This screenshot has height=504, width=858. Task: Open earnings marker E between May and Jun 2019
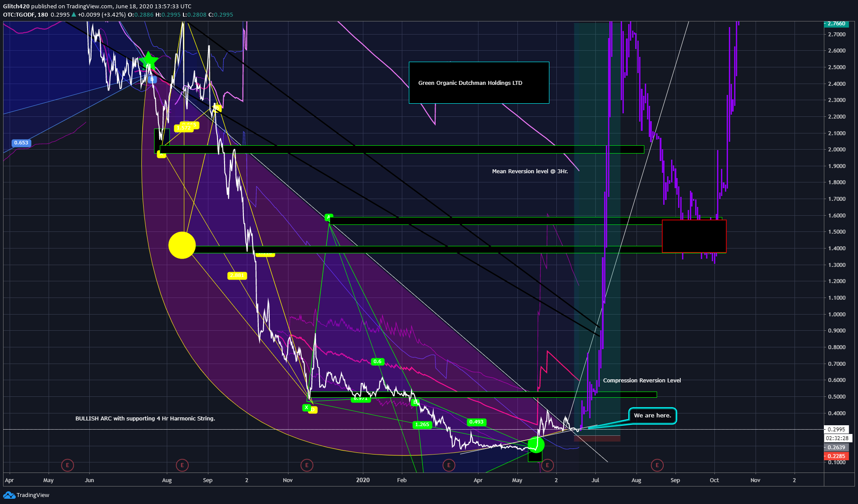67,465
